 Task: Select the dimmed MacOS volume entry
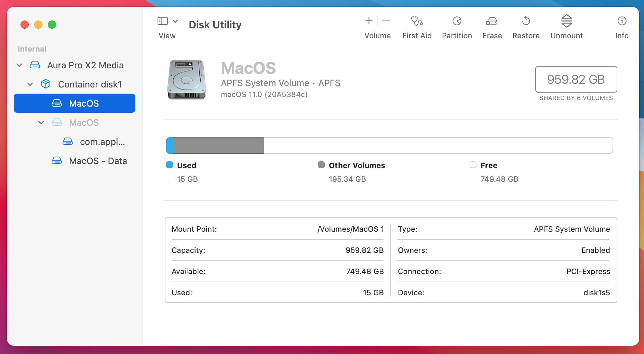click(x=75, y=122)
